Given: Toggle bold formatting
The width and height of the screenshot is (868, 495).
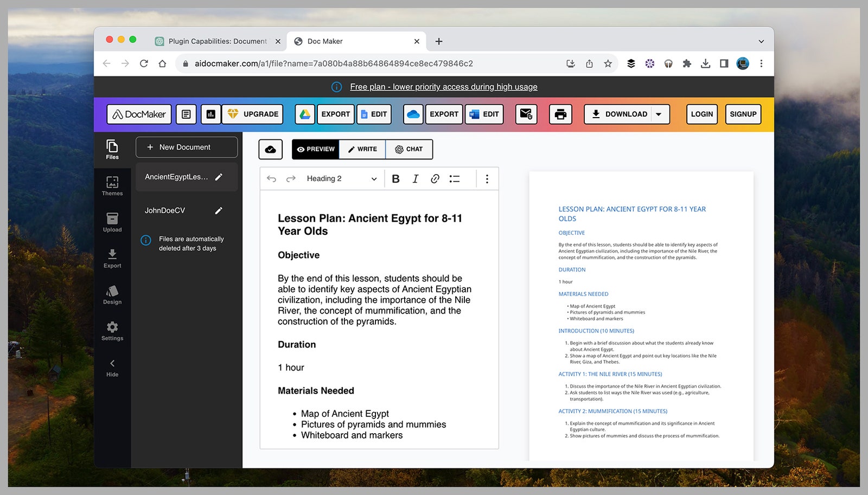Looking at the screenshot, I should pos(395,179).
